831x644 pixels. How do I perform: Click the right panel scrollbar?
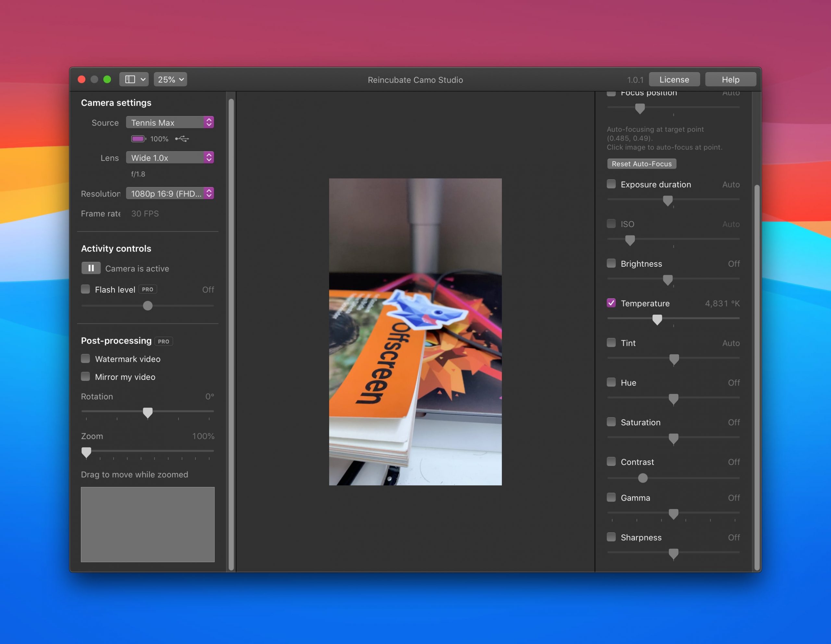(757, 377)
